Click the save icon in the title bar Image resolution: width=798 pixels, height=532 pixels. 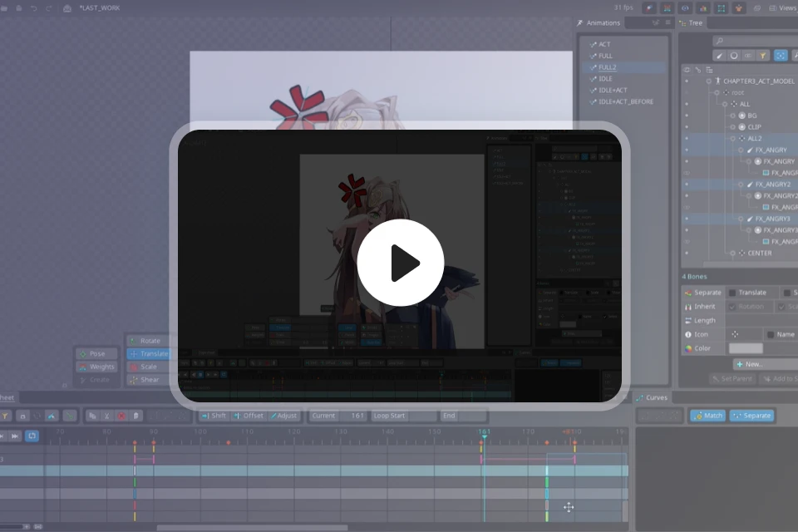[x=19, y=8]
